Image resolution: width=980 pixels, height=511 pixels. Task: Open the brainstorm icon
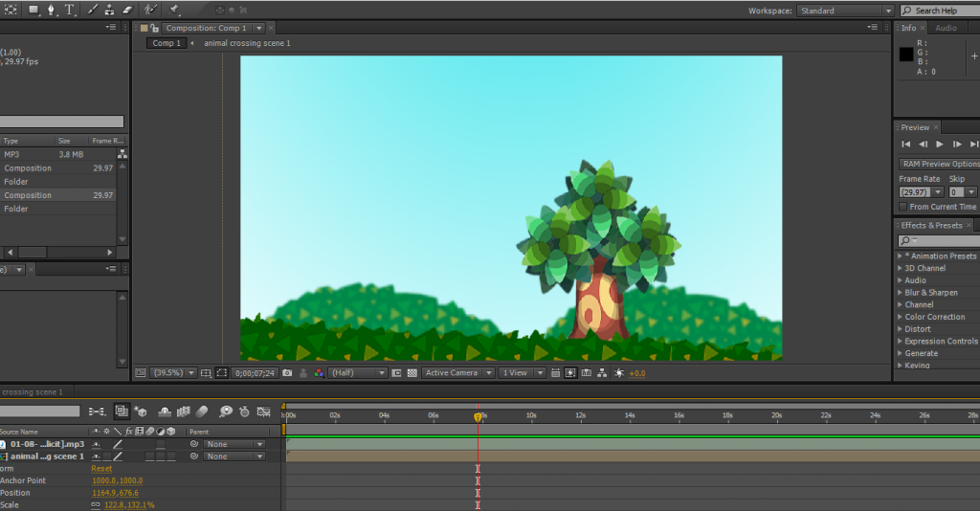pos(226,411)
